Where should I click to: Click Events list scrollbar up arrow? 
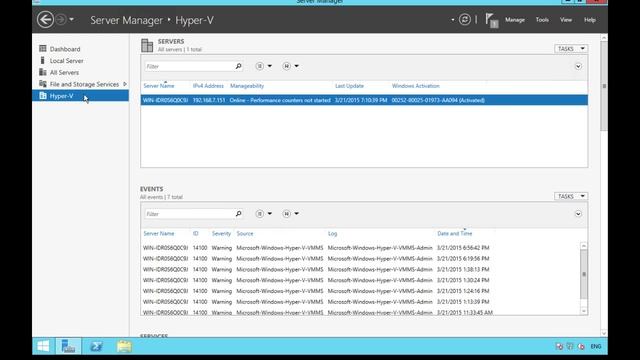point(584,246)
